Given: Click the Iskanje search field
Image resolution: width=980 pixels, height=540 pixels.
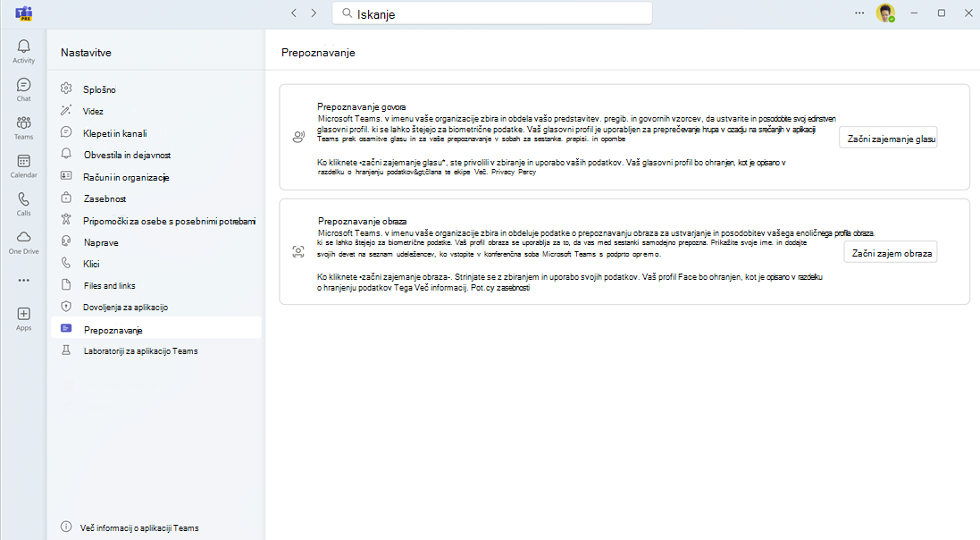Looking at the screenshot, I should (492, 13).
